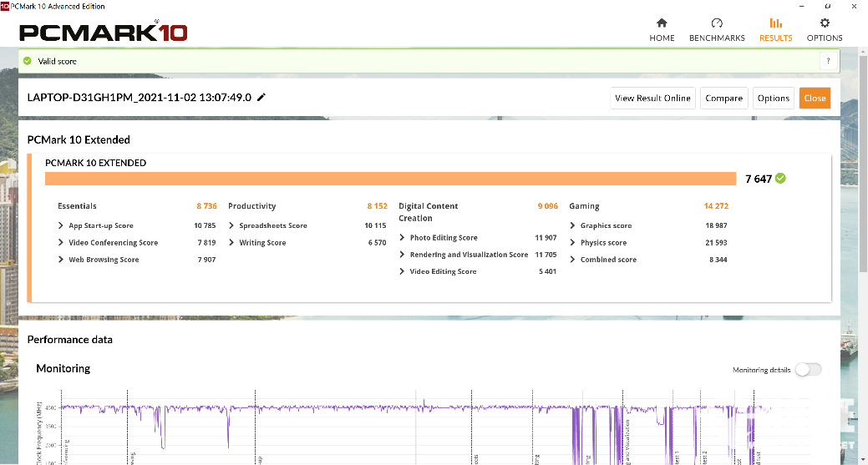Click the Productivity heading

click(251, 205)
